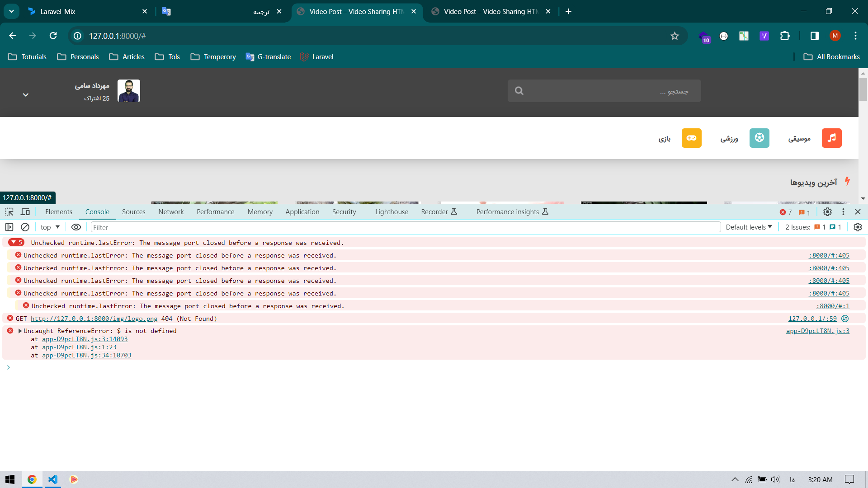The width and height of the screenshot is (868, 488).
Task: Open Windows Start menu
Action: 10,479
